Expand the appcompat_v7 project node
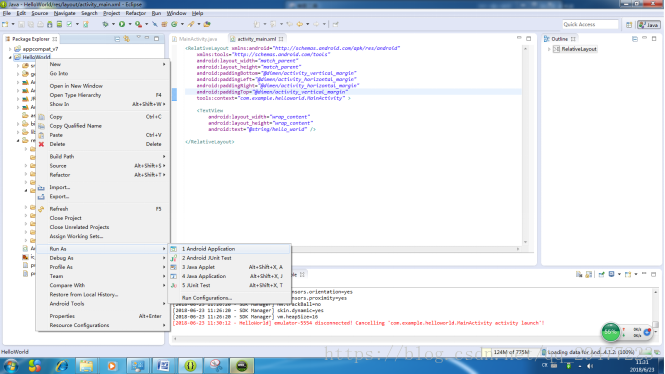This screenshot has height=374, width=665. click(10, 49)
